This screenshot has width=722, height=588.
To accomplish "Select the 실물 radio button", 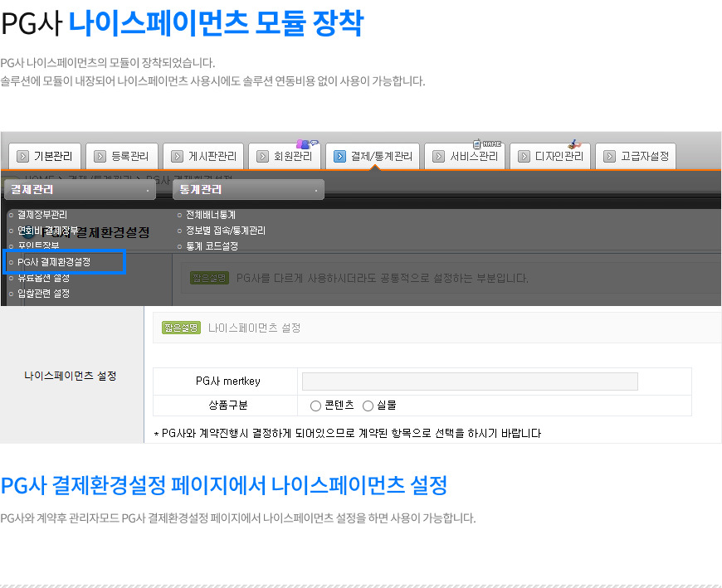I will [368, 406].
